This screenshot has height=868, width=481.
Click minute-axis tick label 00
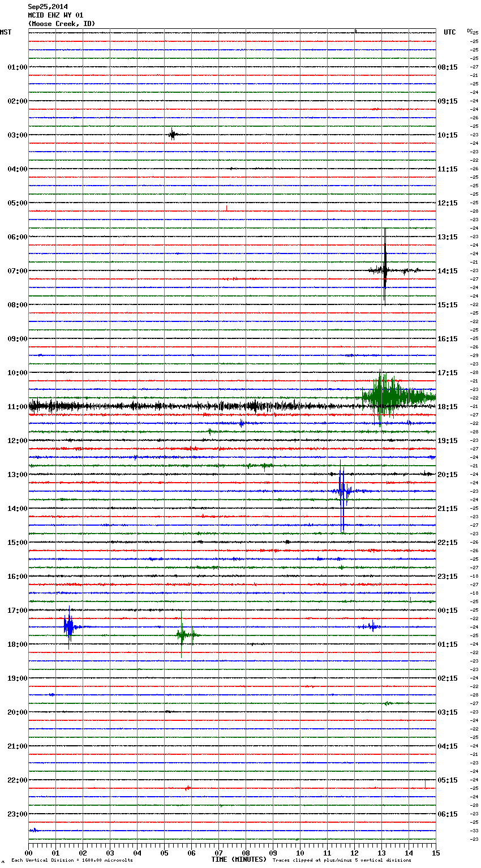[28, 853]
